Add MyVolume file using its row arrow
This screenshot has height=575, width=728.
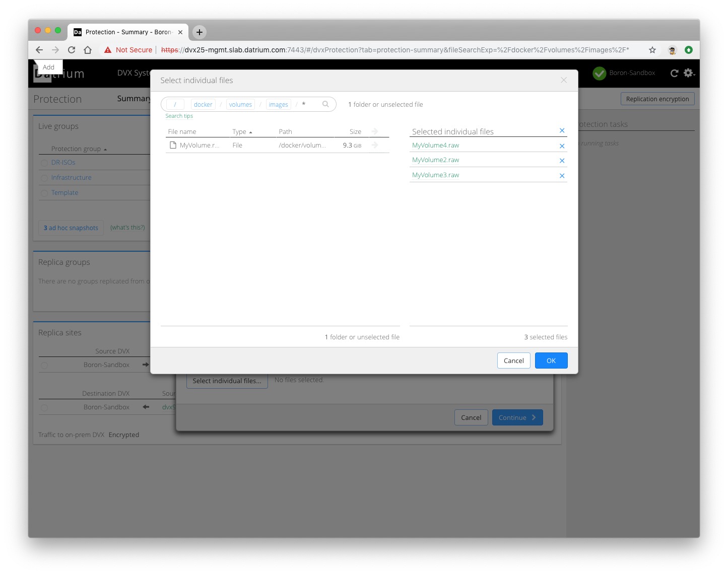pos(375,145)
